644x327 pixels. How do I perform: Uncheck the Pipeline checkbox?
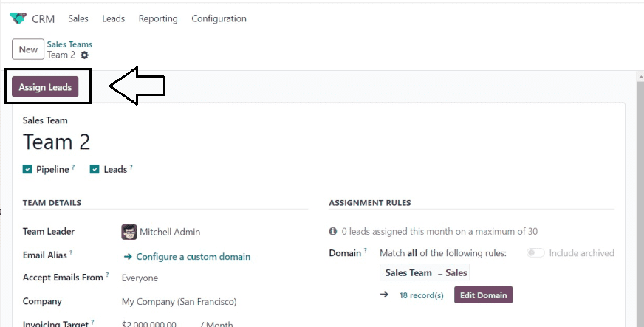pyautogui.click(x=28, y=170)
